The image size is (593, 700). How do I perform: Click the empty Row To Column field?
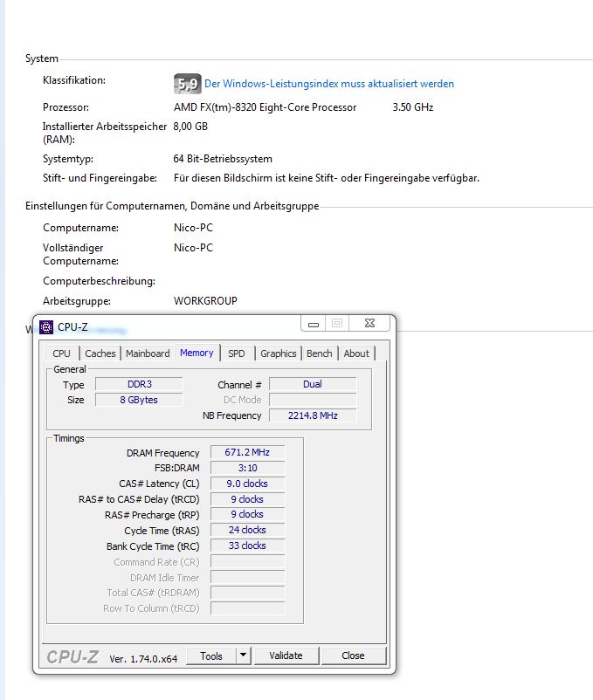(247, 608)
